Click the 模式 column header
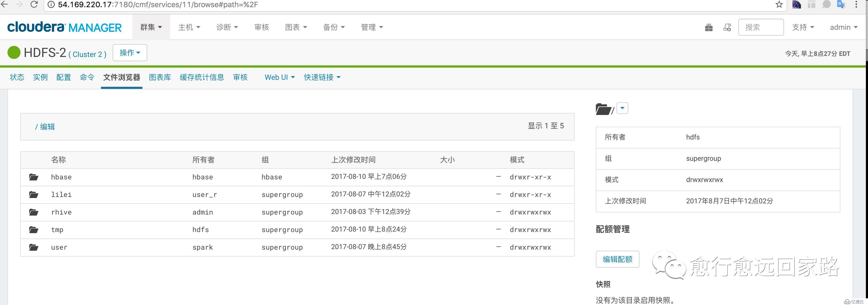Screen dimensions: 868x305 (517, 160)
